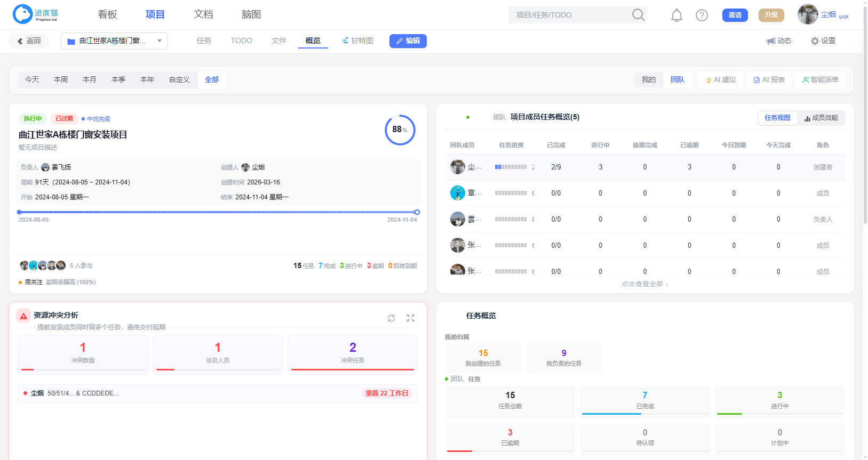Open project 设置 gear
868x460 pixels.
coord(823,41)
